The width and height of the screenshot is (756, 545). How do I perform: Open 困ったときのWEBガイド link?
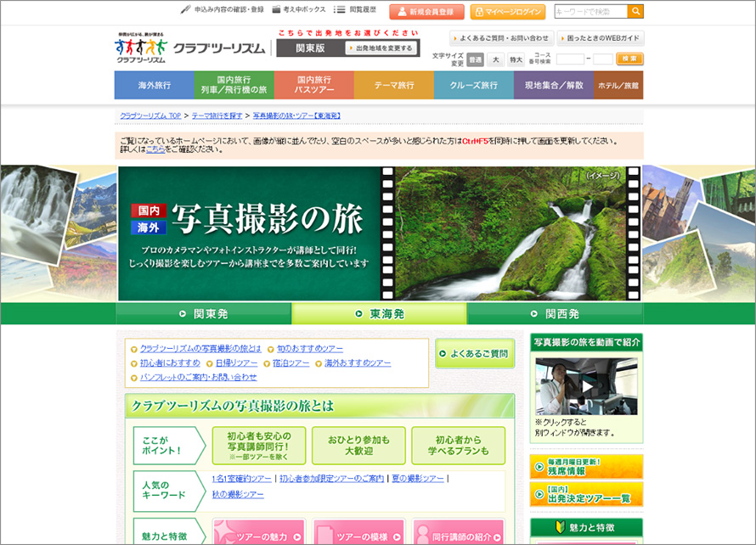click(601, 38)
